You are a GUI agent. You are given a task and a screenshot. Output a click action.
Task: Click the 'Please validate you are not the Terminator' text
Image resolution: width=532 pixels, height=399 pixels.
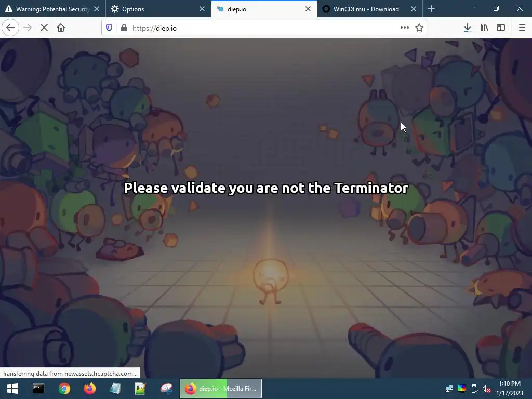(266, 188)
